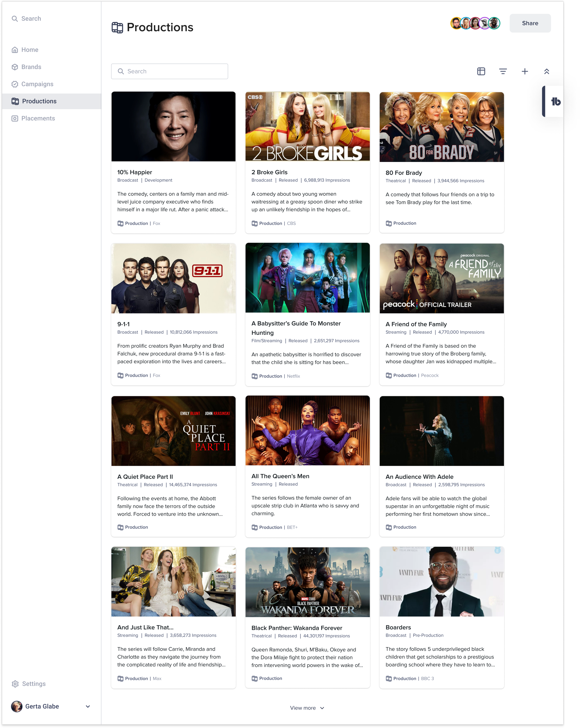Click the sidebar Search magnifier icon
Viewport: 583px width, 728px height.
pos(14,19)
